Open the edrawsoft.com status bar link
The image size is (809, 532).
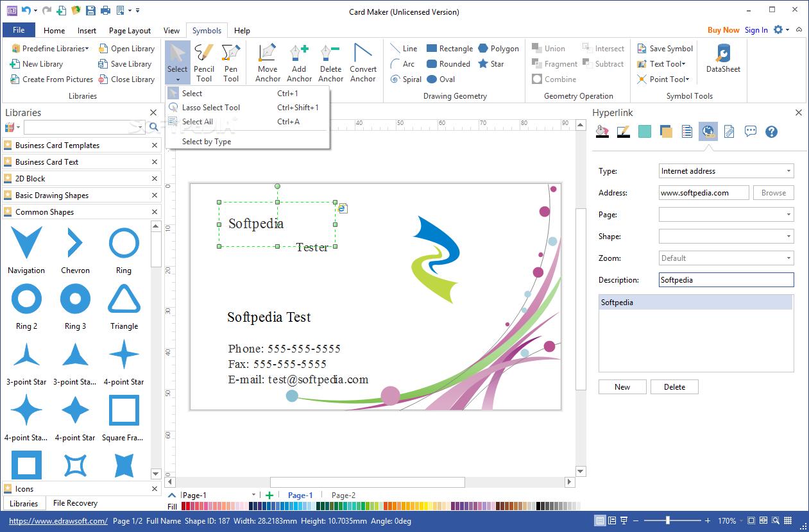[58, 521]
